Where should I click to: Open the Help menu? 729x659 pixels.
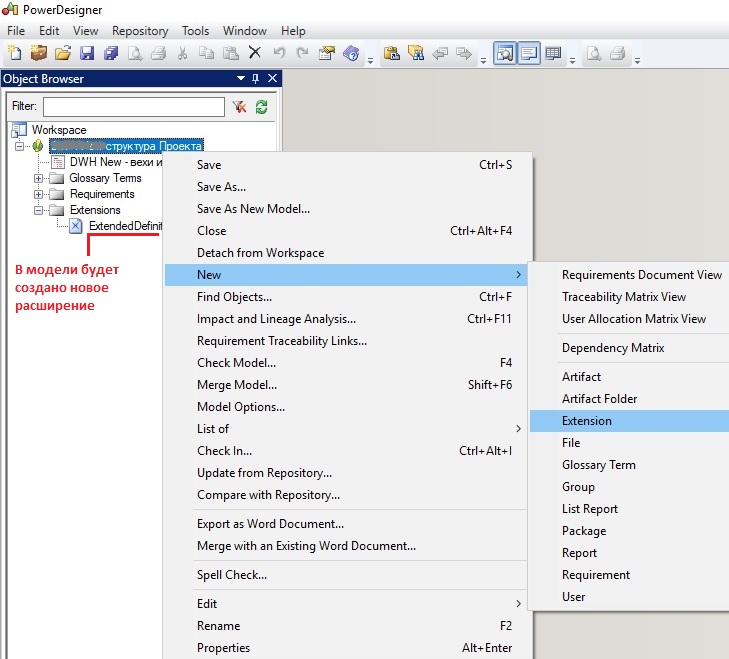293,31
